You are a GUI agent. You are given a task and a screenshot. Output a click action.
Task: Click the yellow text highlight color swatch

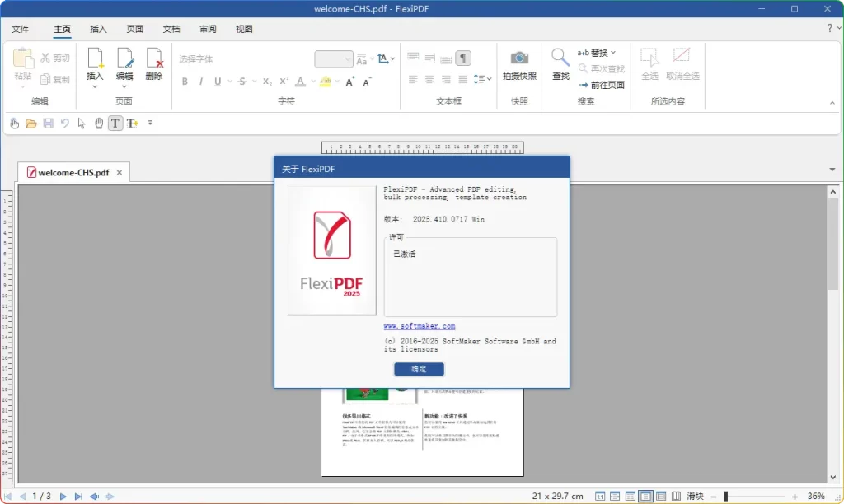click(325, 82)
